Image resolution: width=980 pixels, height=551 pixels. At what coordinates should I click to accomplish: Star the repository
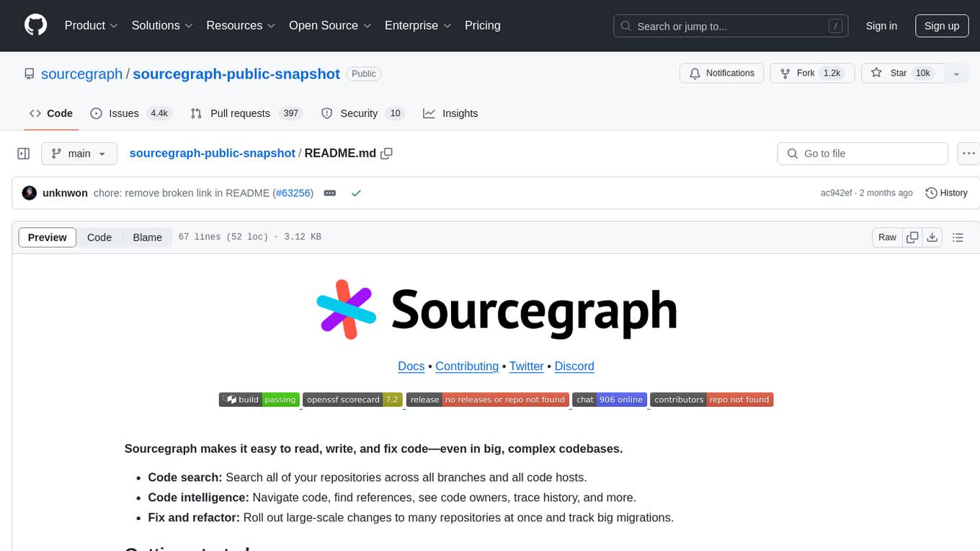click(902, 73)
